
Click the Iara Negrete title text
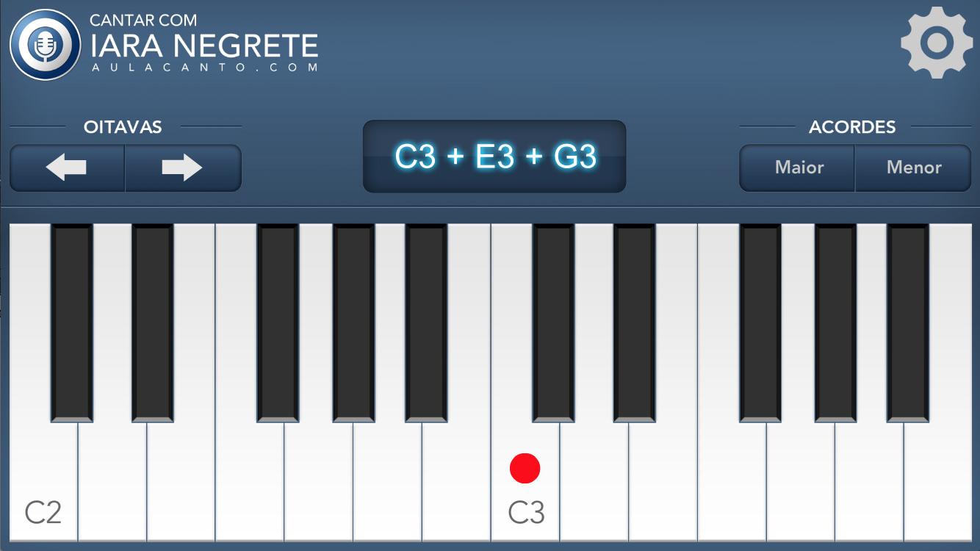(204, 46)
